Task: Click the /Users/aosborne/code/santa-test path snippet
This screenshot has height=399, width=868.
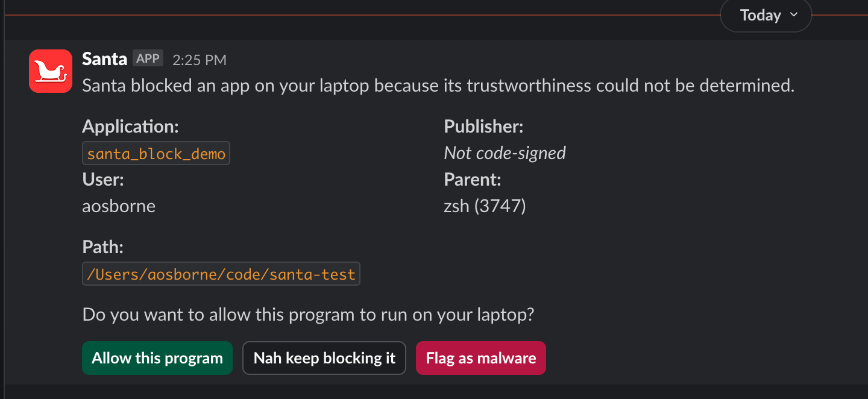Action: click(x=221, y=273)
